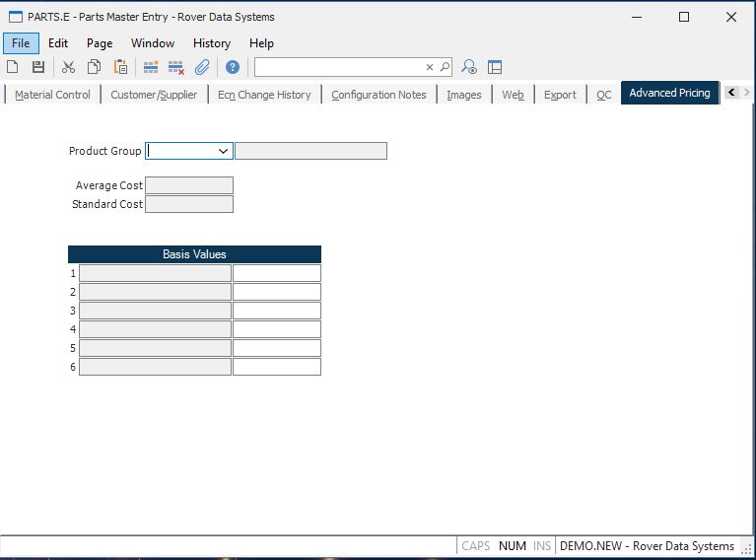Click Basis Values row 1 input field
This screenshot has width=756, height=560.
tap(276, 273)
